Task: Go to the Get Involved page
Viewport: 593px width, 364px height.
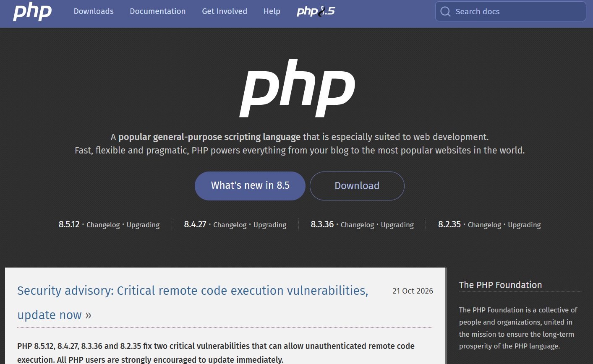Action: (225, 11)
